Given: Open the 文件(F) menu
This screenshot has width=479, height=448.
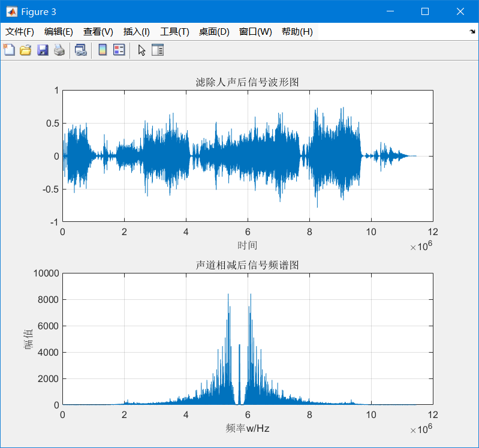Looking at the screenshot, I should click(x=20, y=31).
